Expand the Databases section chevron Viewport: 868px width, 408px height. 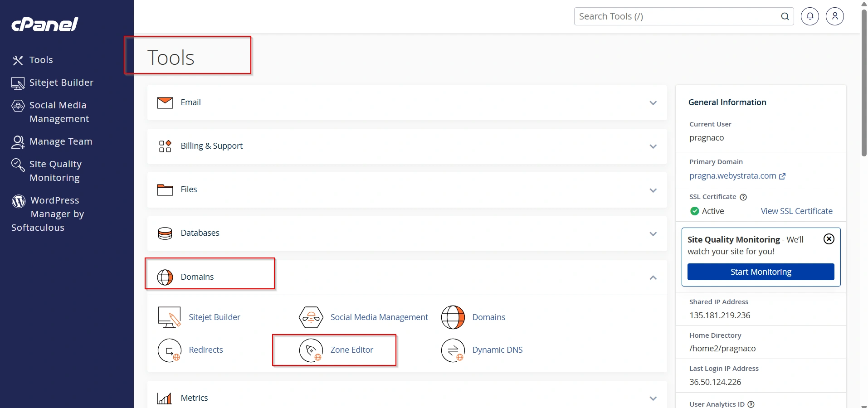tap(653, 234)
